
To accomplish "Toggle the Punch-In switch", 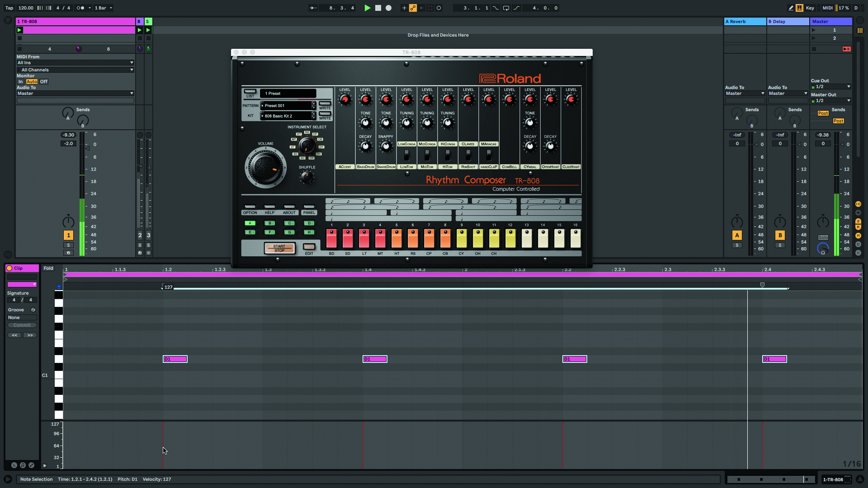I will [496, 8].
